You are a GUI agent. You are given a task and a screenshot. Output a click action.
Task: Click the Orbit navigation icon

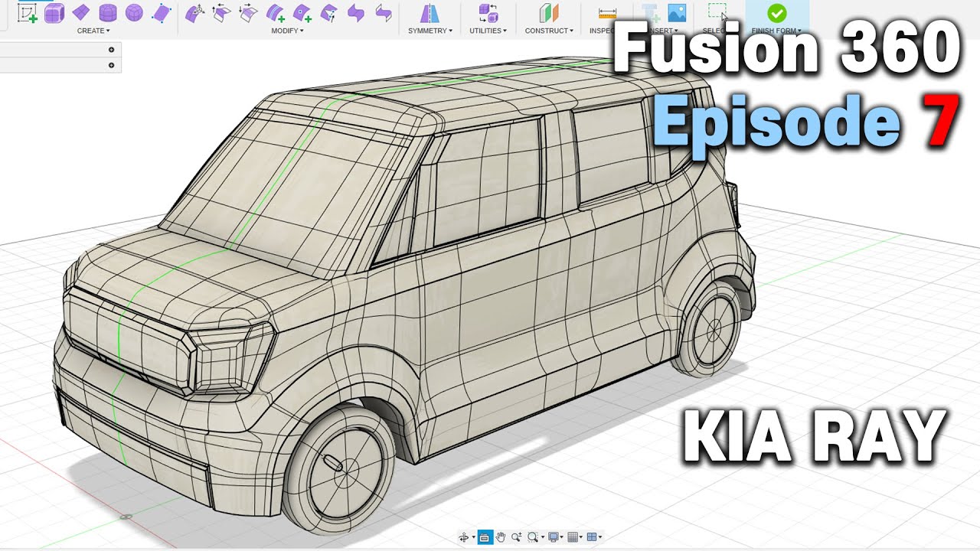(463, 537)
